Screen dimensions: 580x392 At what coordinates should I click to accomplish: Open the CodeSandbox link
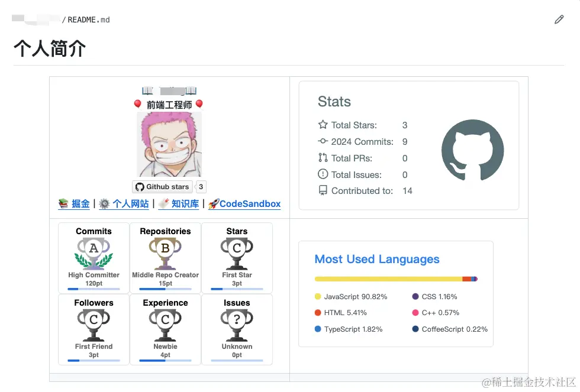(250, 204)
